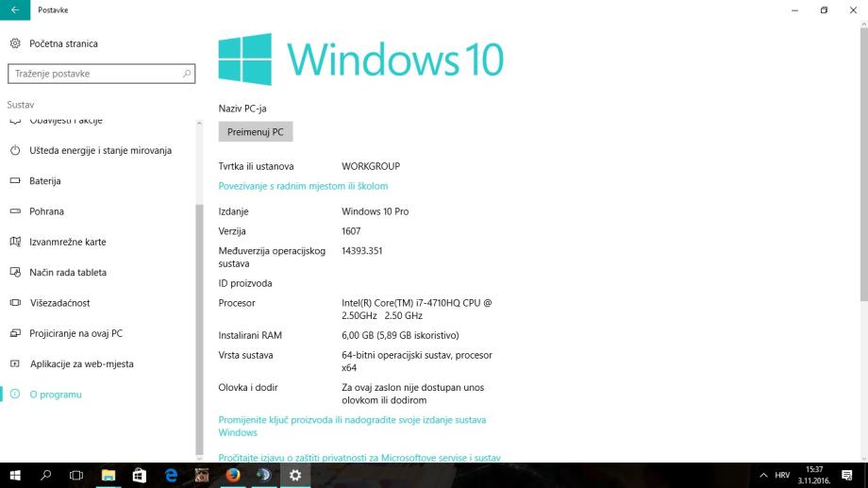Image resolution: width=868 pixels, height=488 pixels.
Task: Open Način rada tableta page
Action: [x=68, y=272]
